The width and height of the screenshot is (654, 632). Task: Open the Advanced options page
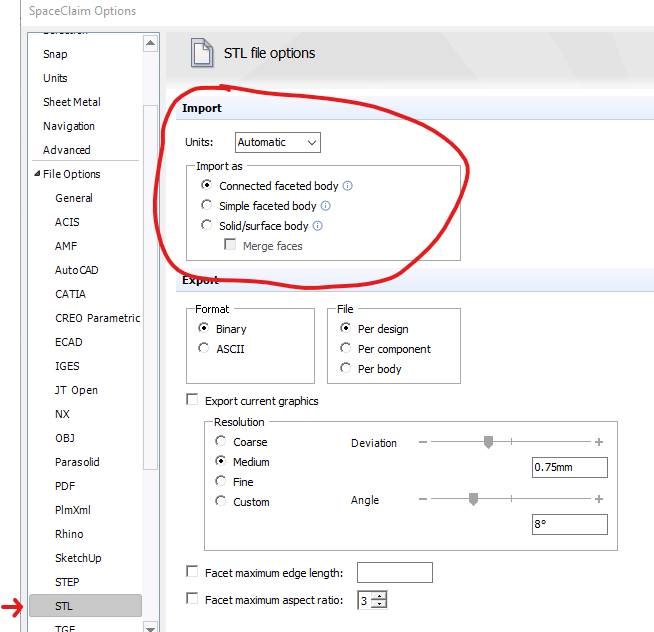point(67,150)
